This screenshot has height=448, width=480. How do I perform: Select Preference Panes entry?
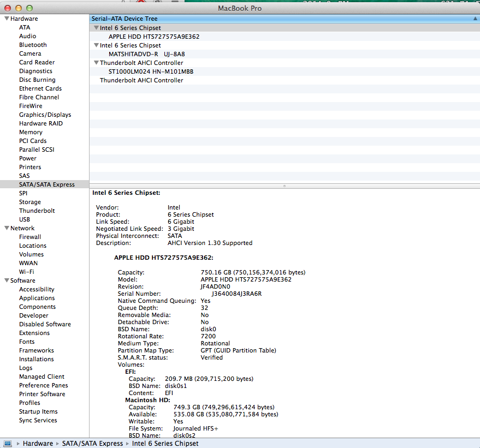(44, 385)
